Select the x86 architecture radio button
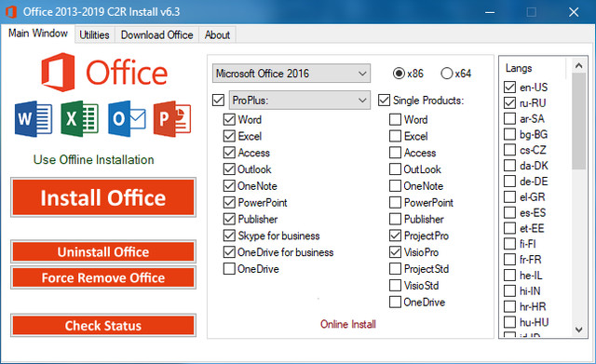Screen dimensions: 596x364 [399, 73]
